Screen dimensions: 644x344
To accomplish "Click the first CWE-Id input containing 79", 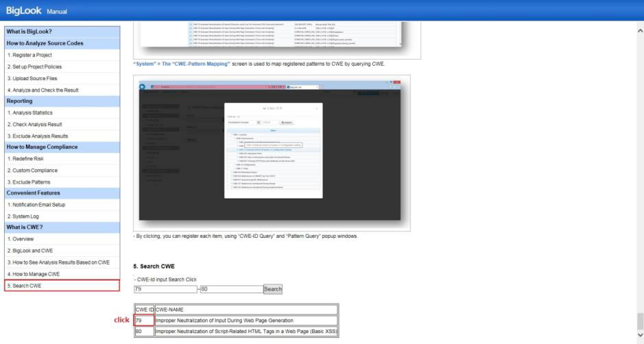I will click(165, 289).
